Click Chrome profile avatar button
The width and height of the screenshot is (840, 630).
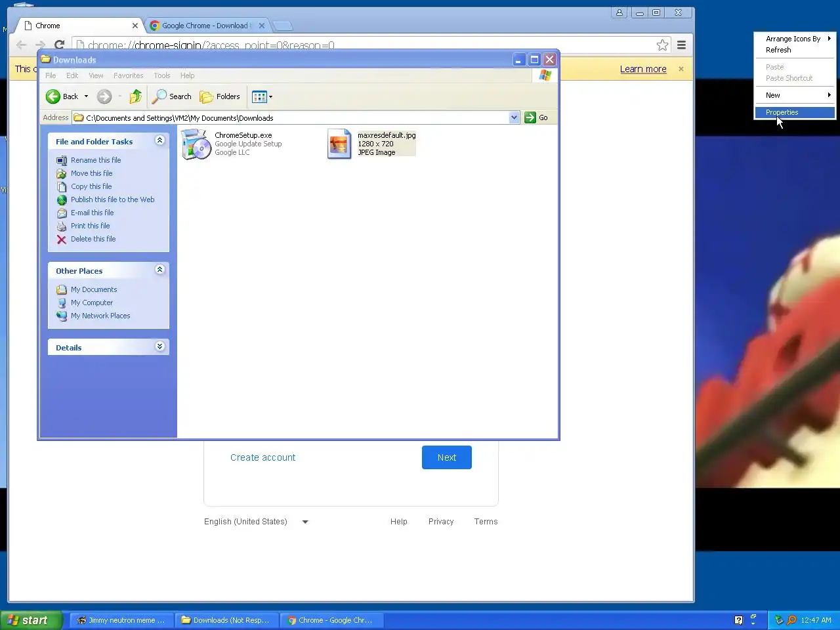619,12
